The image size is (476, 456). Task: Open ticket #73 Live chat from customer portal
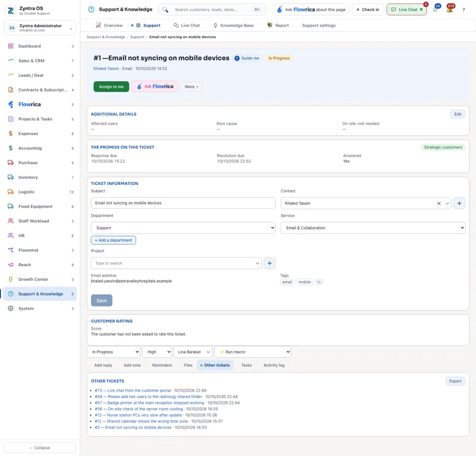point(133,391)
